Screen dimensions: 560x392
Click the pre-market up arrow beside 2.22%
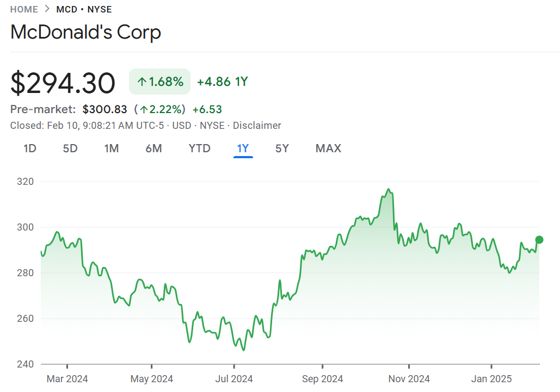(144, 109)
